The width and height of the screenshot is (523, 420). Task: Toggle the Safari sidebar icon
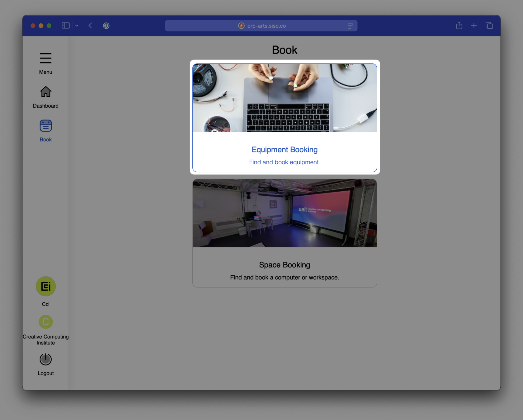pos(66,26)
